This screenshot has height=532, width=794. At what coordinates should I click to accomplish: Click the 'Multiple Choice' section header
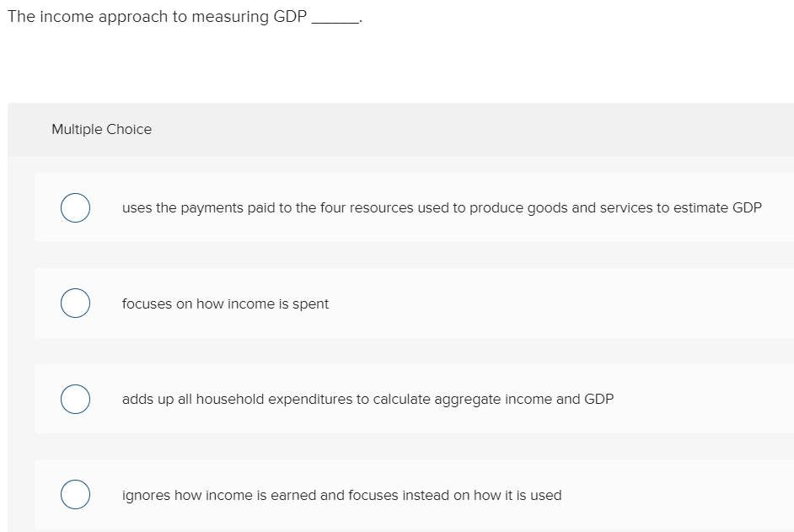pos(101,129)
